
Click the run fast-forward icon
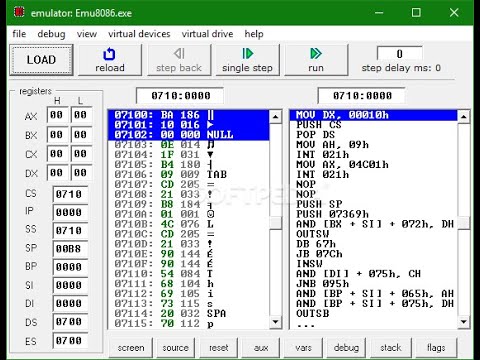click(x=316, y=54)
